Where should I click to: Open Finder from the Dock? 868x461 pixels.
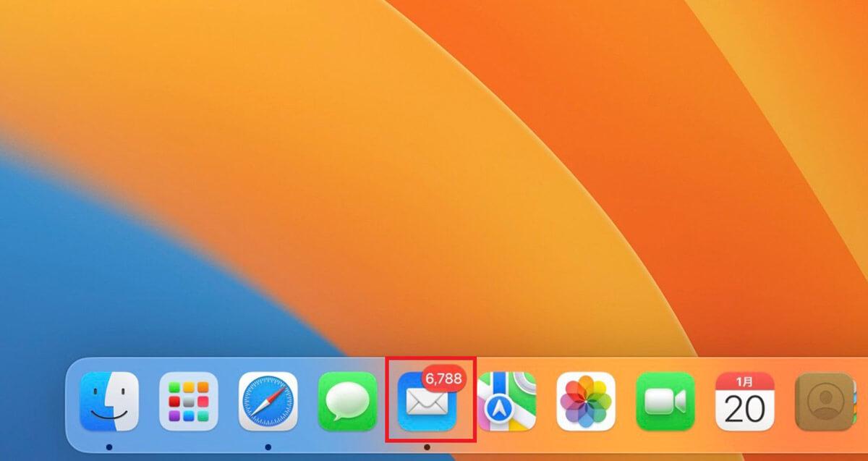click(109, 402)
